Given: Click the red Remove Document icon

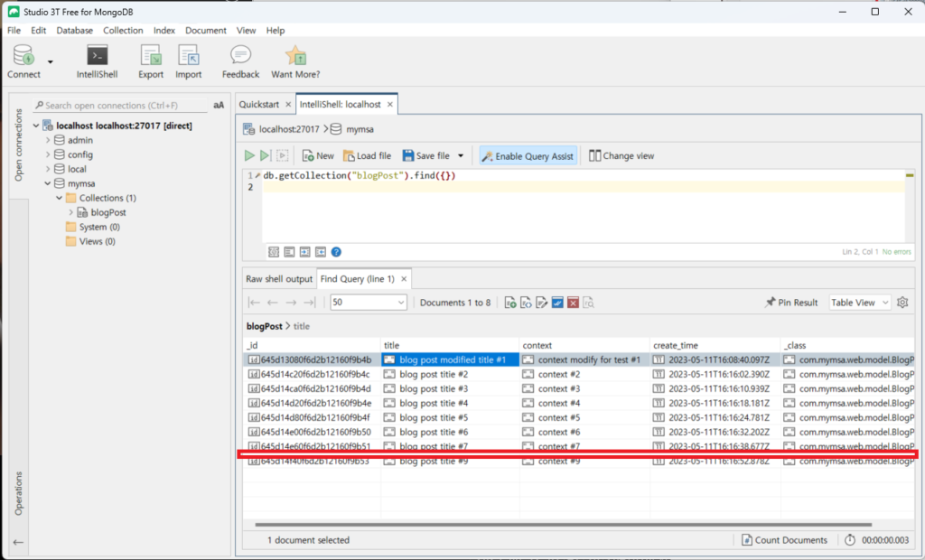Looking at the screenshot, I should point(573,303).
